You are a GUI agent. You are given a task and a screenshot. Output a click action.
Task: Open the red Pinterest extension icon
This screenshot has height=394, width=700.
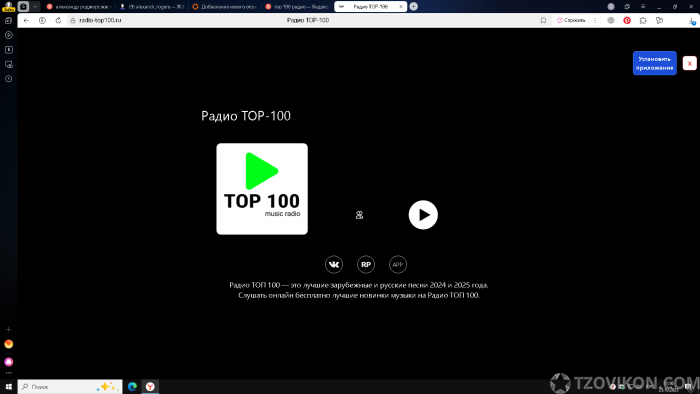(627, 21)
